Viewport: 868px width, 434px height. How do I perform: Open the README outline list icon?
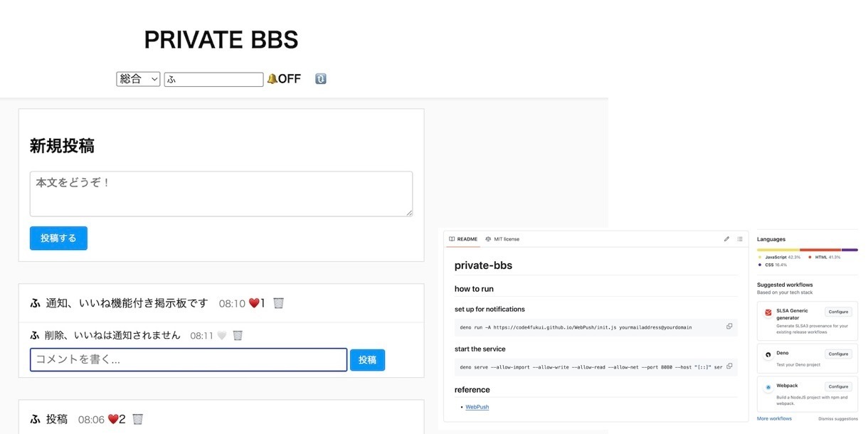(740, 239)
